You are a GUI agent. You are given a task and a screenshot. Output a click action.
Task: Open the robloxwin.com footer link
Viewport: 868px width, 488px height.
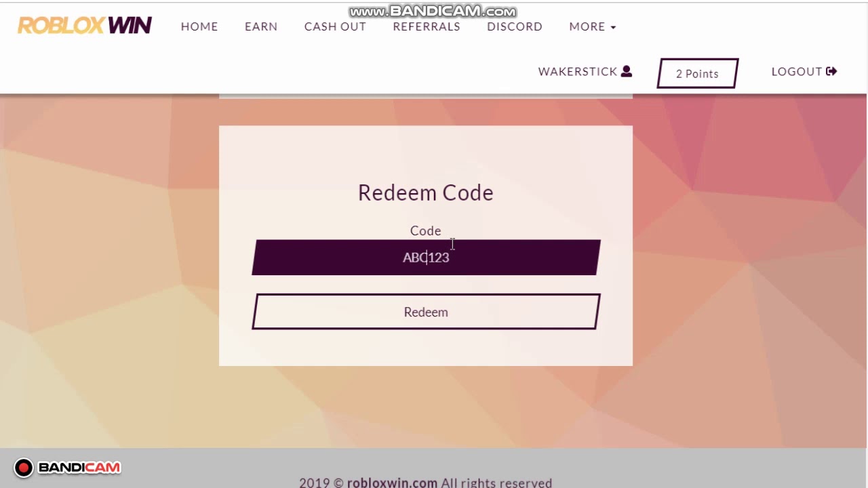392,483
